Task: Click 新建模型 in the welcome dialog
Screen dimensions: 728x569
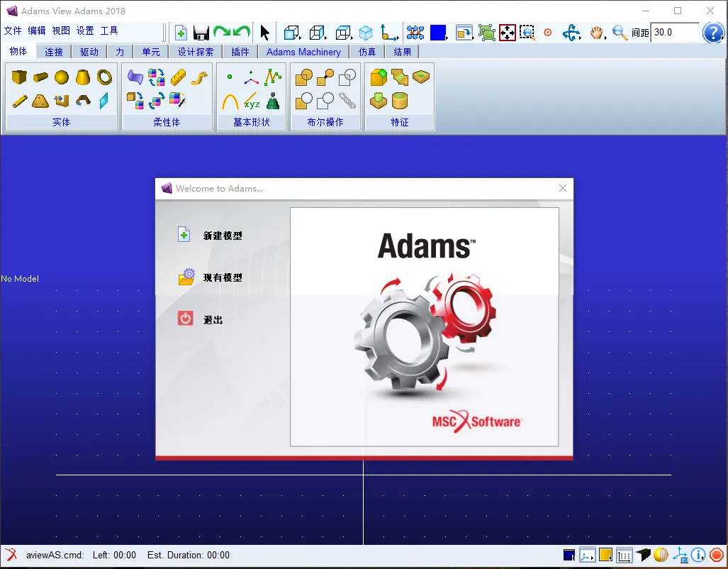Action: click(x=223, y=236)
